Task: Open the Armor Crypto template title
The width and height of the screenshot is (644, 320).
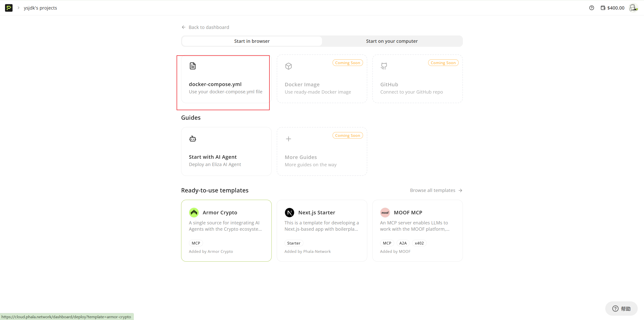Action: tap(220, 213)
